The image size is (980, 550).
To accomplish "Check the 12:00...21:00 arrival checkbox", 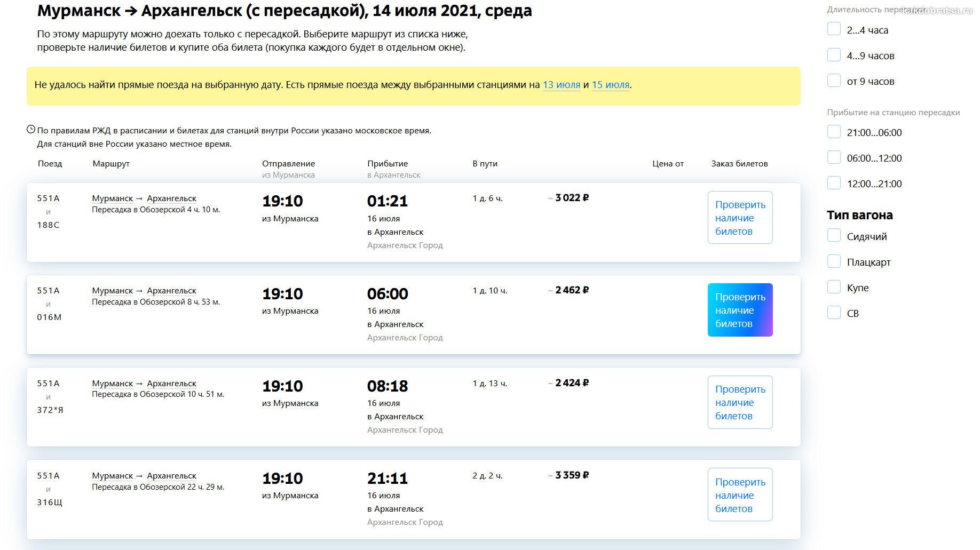I will tap(834, 183).
